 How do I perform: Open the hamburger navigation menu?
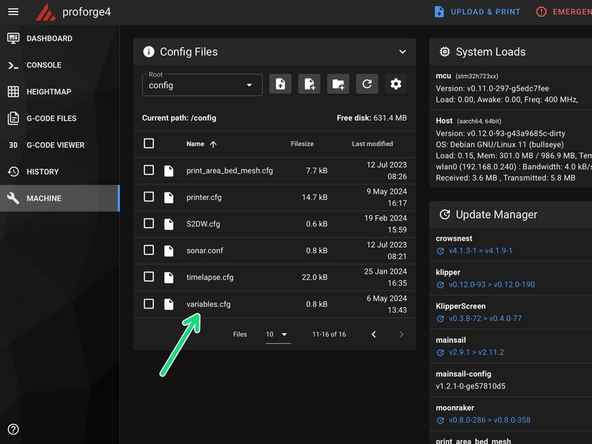pyautogui.click(x=13, y=12)
